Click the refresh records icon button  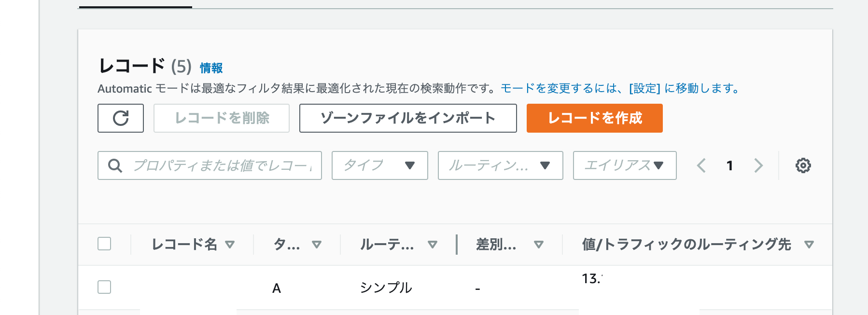point(121,118)
